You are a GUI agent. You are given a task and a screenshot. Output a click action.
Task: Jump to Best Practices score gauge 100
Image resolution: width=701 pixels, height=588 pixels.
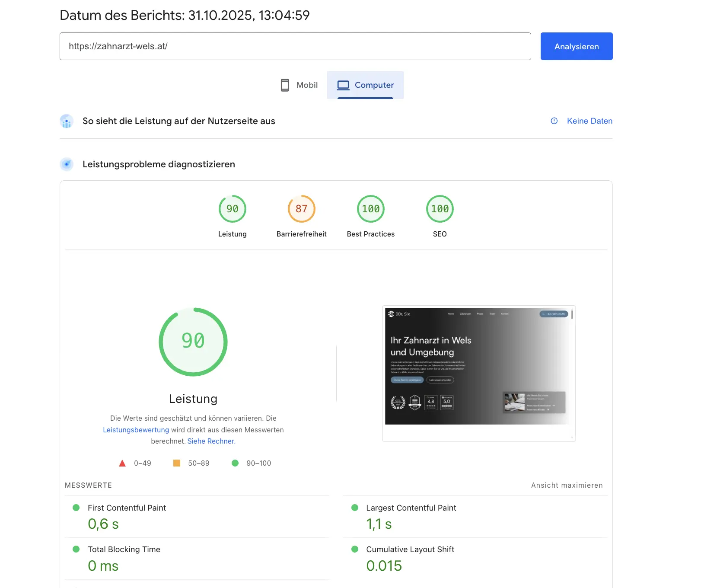[371, 209]
